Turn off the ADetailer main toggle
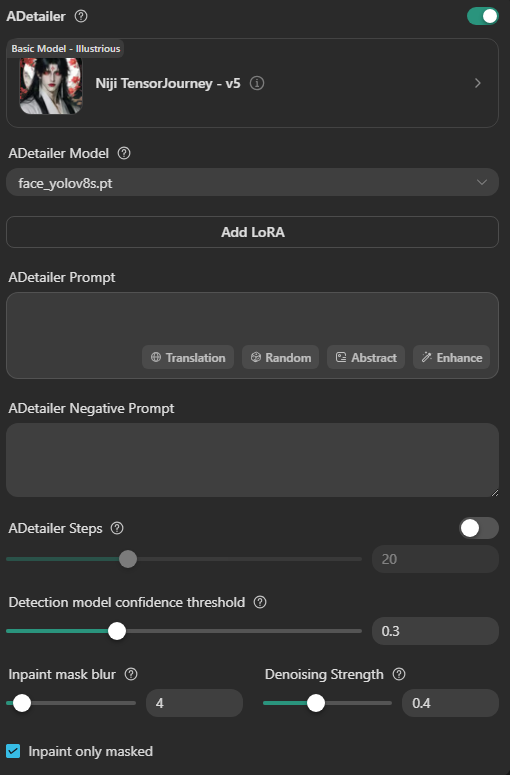The width and height of the screenshot is (510, 775). [x=483, y=16]
